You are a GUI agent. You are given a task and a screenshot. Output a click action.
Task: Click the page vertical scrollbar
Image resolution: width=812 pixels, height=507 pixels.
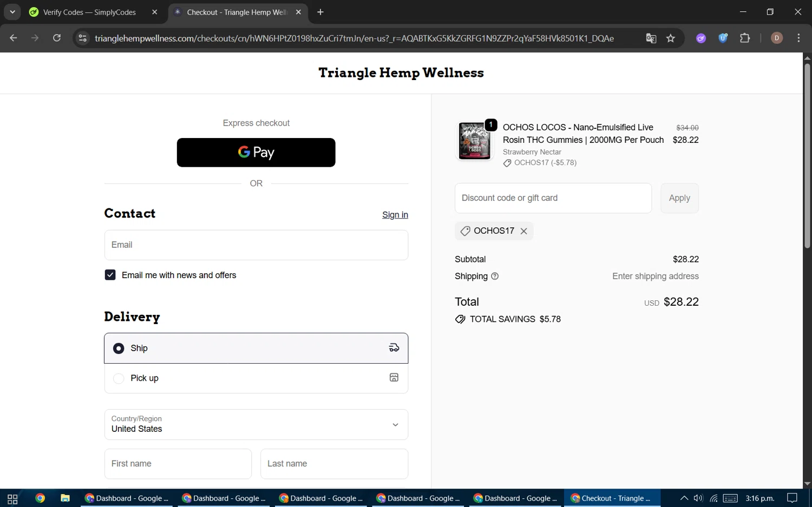[807, 156]
